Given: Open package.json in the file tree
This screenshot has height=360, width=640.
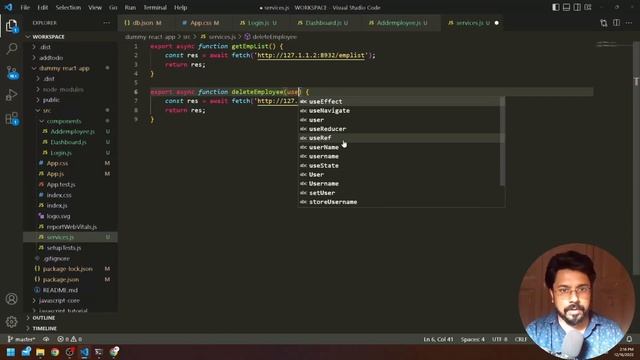Looking at the screenshot, I should [61, 280].
